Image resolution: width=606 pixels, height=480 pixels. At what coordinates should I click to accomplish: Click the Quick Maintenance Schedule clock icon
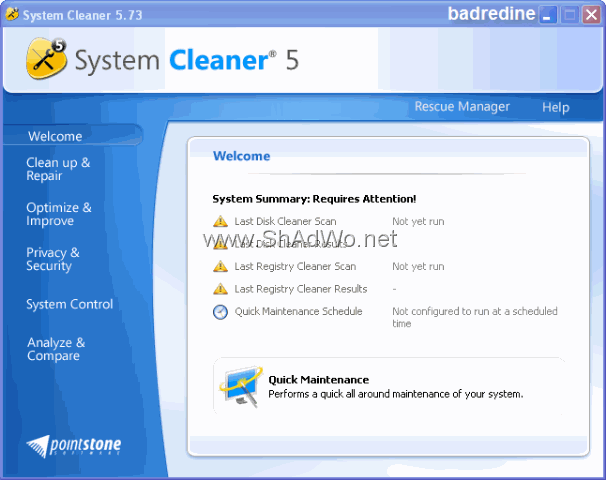pos(220,312)
